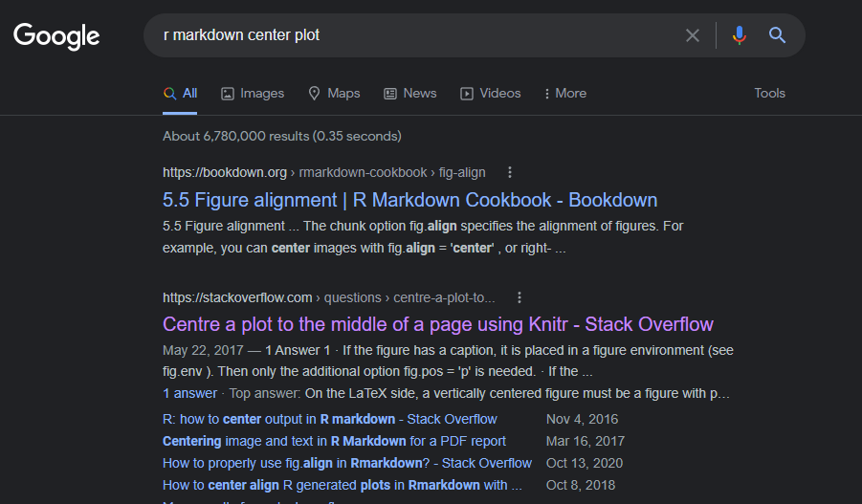Click the 'About 6,780,000 results' stats text
This screenshot has height=504, width=862.
(282, 137)
